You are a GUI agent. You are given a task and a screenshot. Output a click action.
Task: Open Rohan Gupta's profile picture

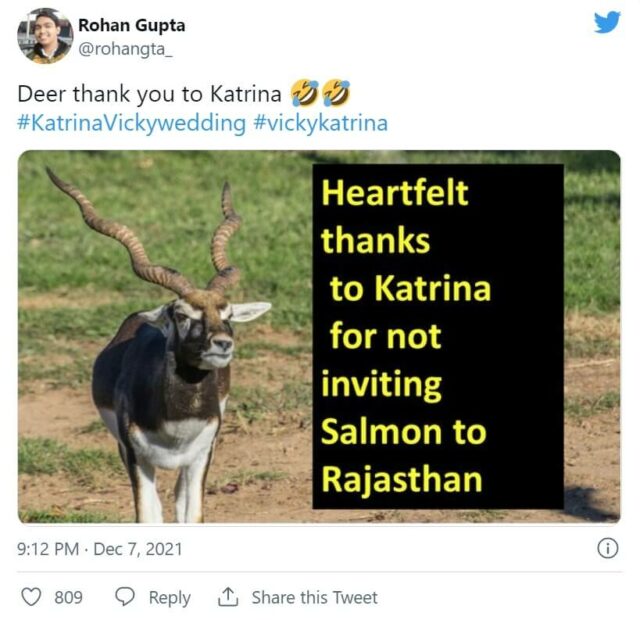click(x=44, y=35)
